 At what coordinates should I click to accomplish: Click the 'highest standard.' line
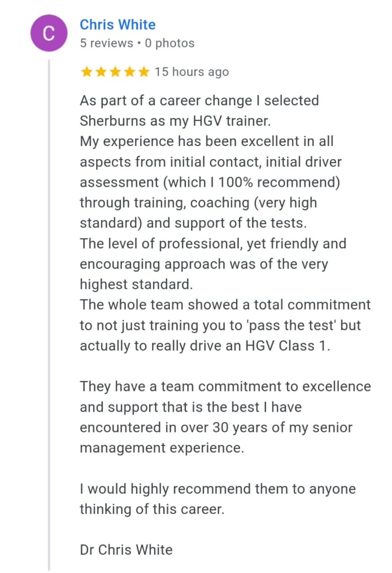(x=136, y=284)
